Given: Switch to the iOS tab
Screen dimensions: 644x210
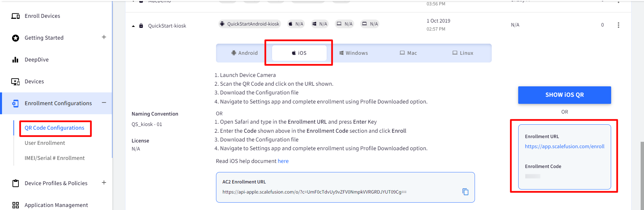Looking at the screenshot, I should (299, 53).
